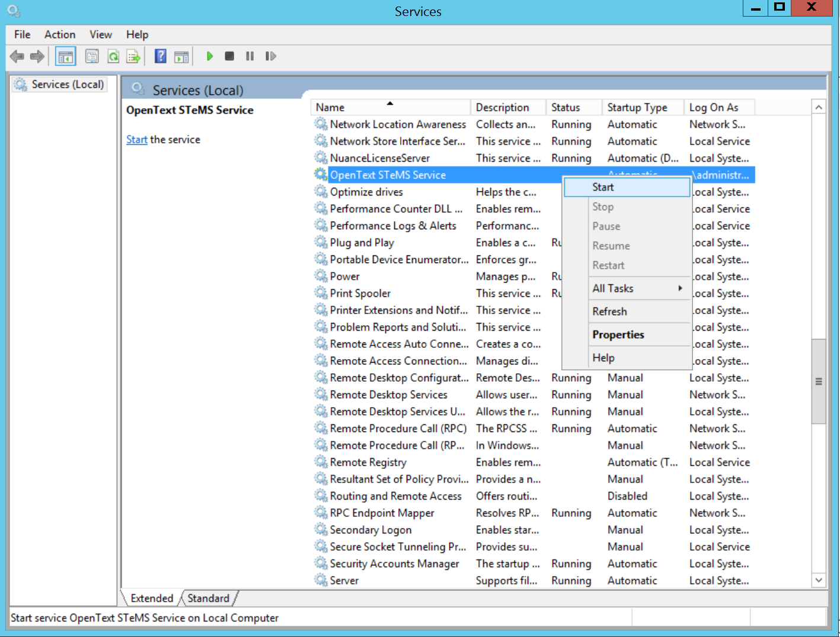Click the Start the service link
Viewport: 840px width, 637px height.
[136, 140]
